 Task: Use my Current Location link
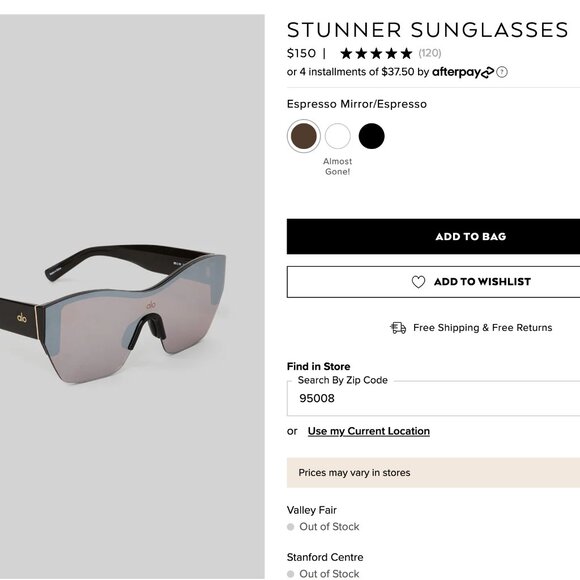click(x=368, y=431)
